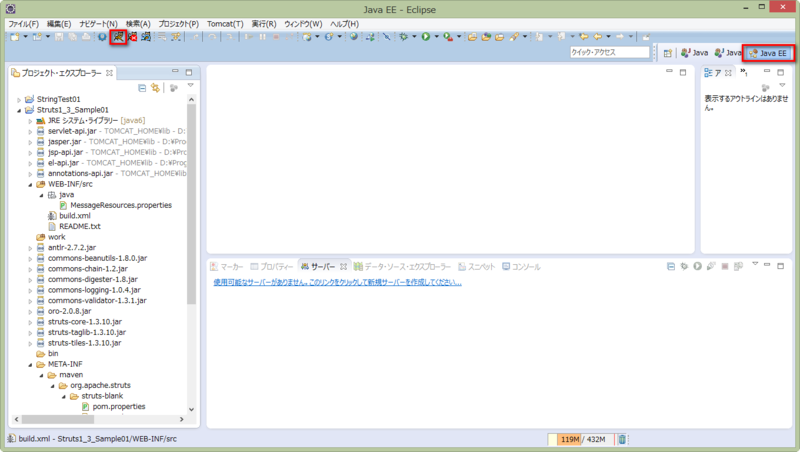Image resolution: width=800 pixels, height=452 pixels.
Task: Switch to the コンソール tab
Action: [x=521, y=267]
